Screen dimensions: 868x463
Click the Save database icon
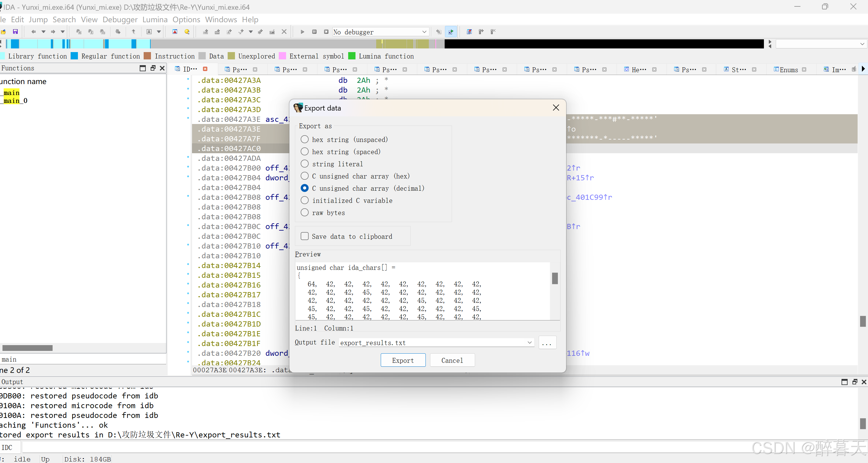(x=15, y=32)
